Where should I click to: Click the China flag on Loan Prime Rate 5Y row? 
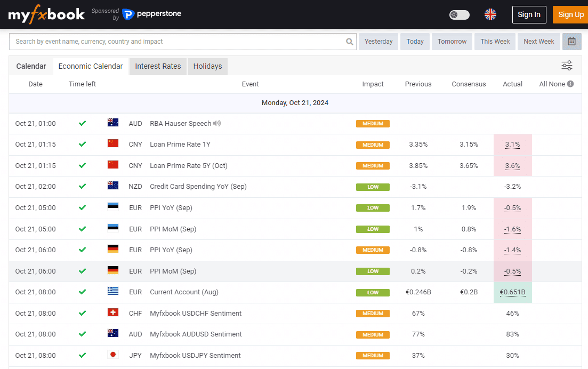pos(113,165)
